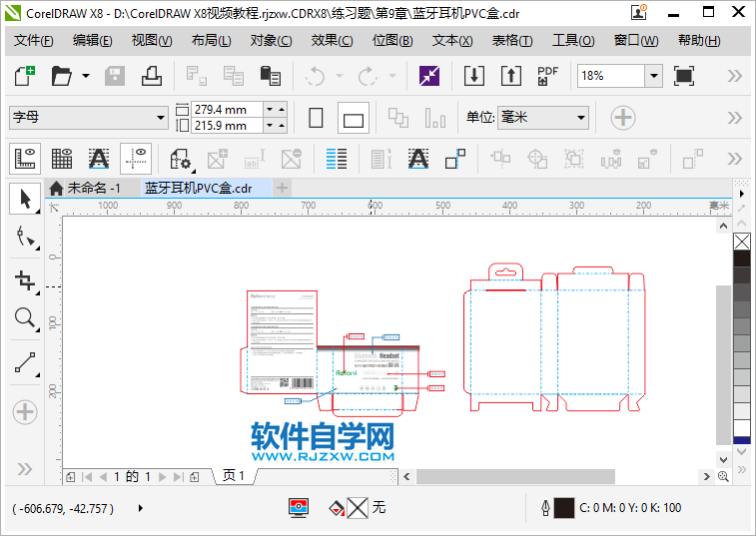This screenshot has width=756, height=536.
Task: Click the plus button on property bar
Action: coord(622,118)
